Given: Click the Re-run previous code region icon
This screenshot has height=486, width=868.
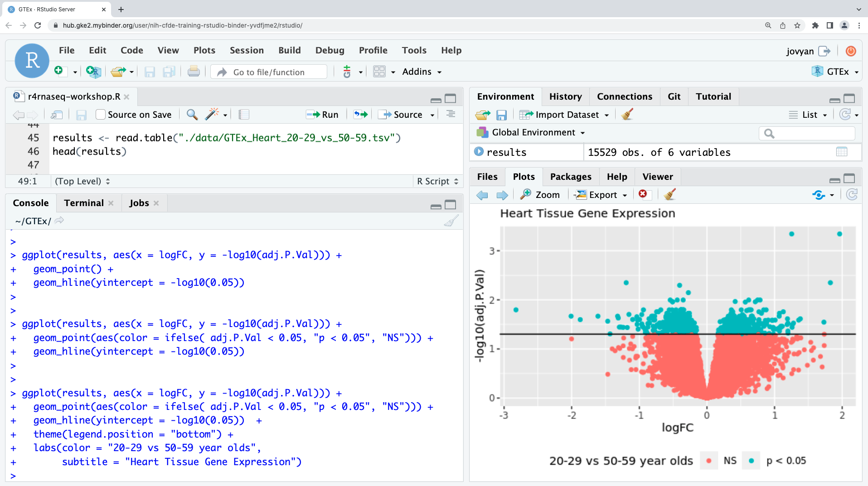Looking at the screenshot, I should click(361, 115).
